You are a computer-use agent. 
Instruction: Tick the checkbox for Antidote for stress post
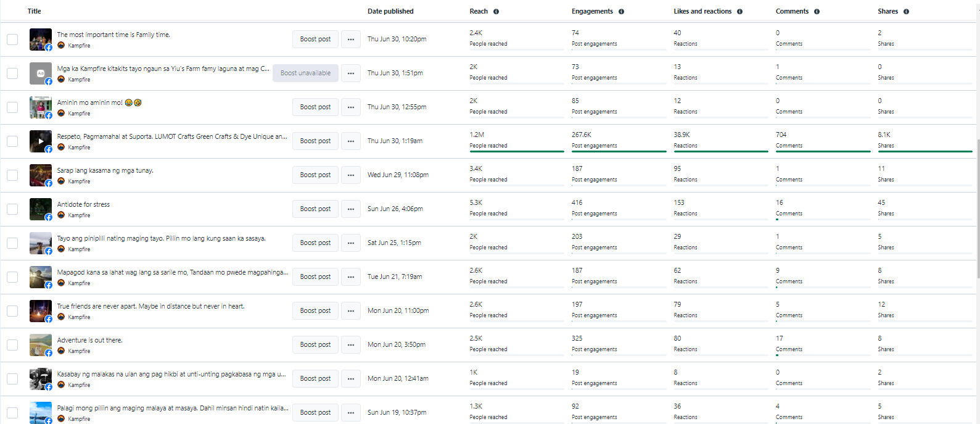click(x=12, y=209)
